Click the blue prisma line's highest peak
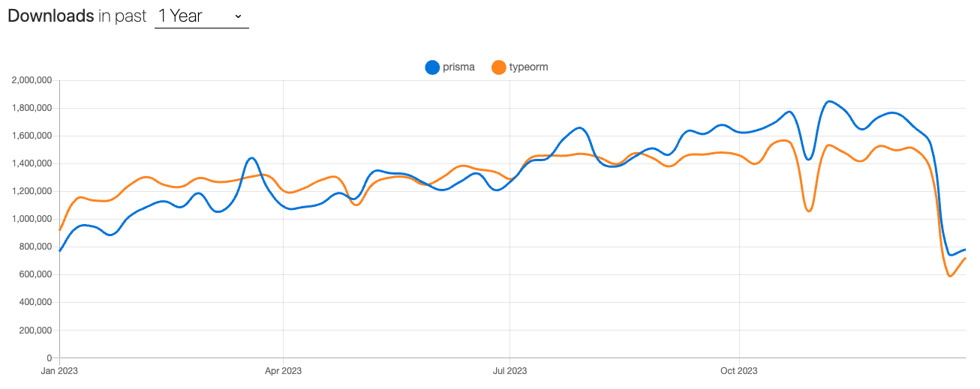Viewport: 980px width, 389px height. [x=828, y=101]
